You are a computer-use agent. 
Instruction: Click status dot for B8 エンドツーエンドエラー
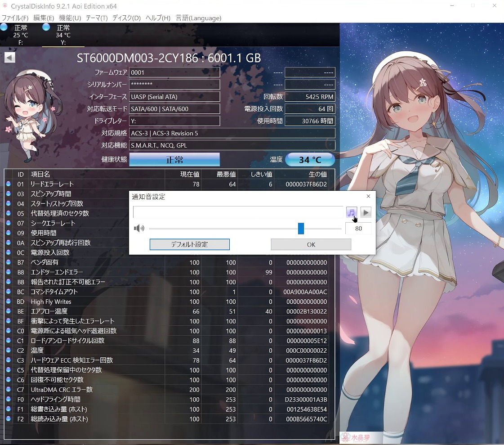coord(9,272)
